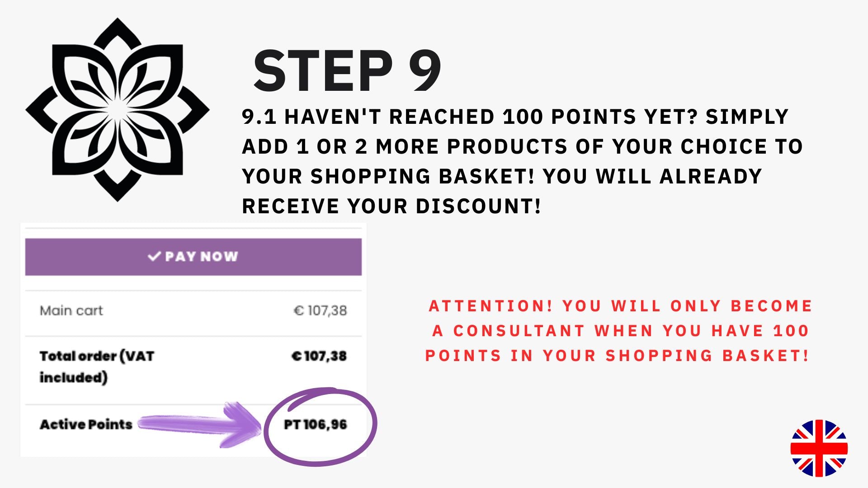Click the word STEP in the heading
This screenshot has width=868, height=488.
tap(323, 71)
